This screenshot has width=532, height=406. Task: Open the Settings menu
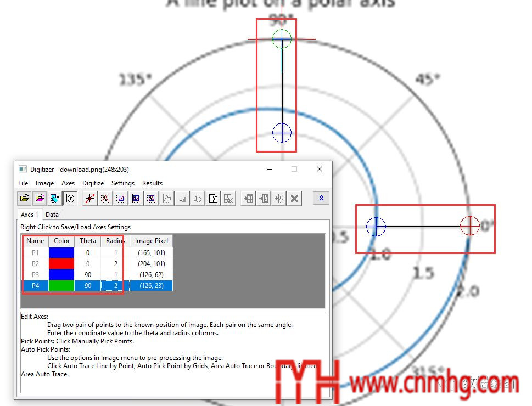pyautogui.click(x=122, y=183)
